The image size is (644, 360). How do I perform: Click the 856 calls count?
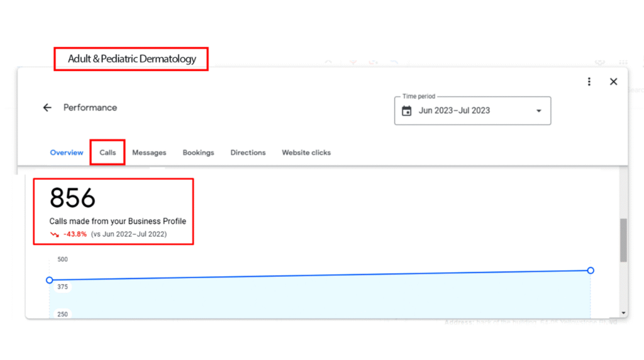tap(73, 198)
